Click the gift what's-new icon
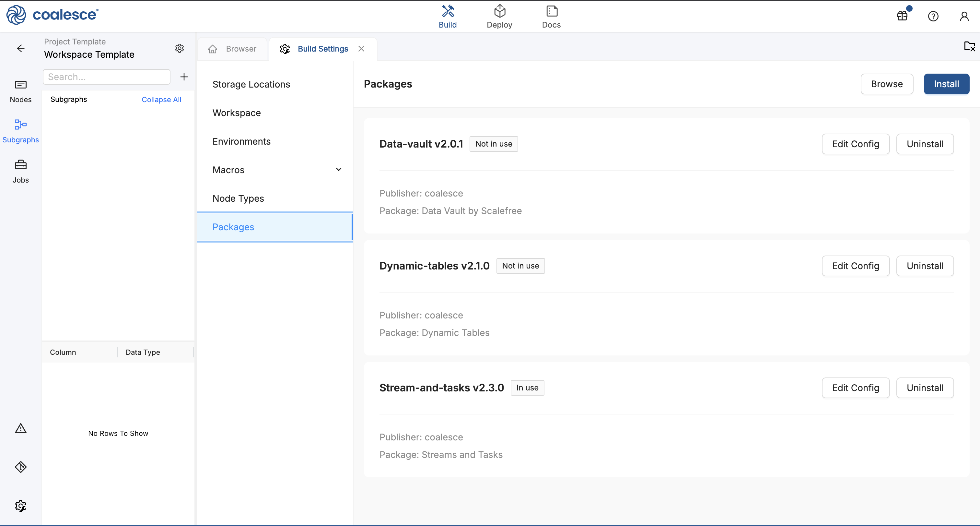Image resolution: width=980 pixels, height=526 pixels. click(x=903, y=16)
